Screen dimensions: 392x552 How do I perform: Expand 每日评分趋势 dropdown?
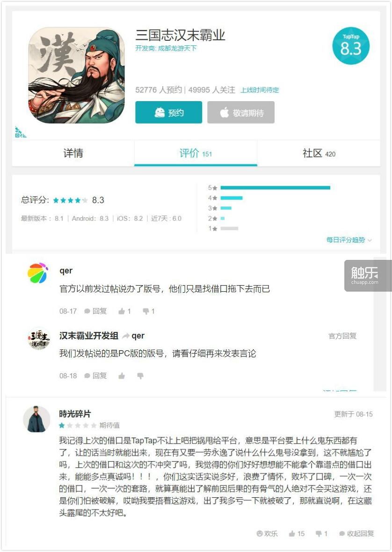click(x=348, y=240)
